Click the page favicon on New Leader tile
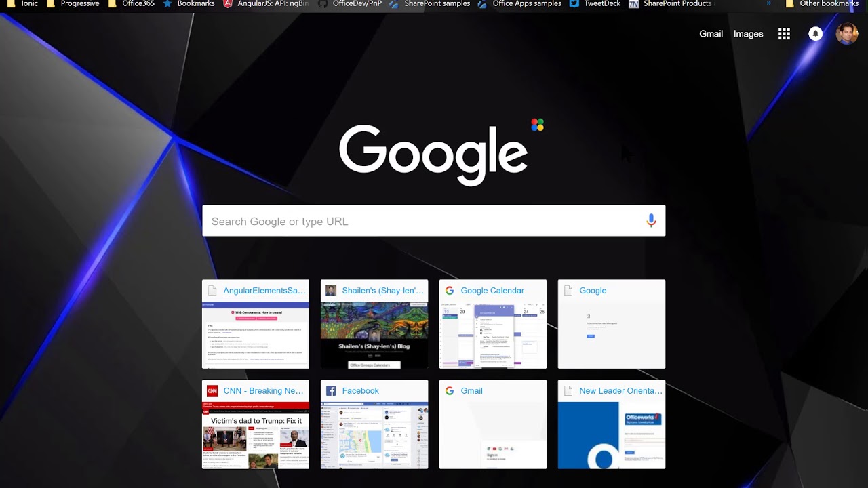Screen dimensions: 868x488 568,391
